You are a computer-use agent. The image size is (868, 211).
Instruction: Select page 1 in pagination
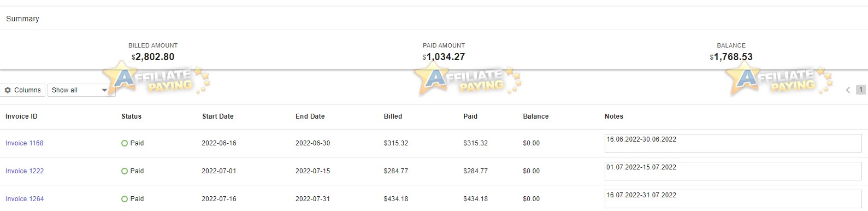860,90
